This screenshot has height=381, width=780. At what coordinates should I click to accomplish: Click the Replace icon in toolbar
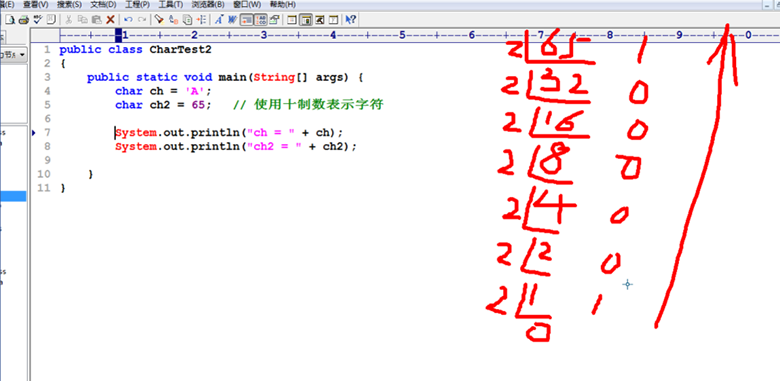click(173, 20)
